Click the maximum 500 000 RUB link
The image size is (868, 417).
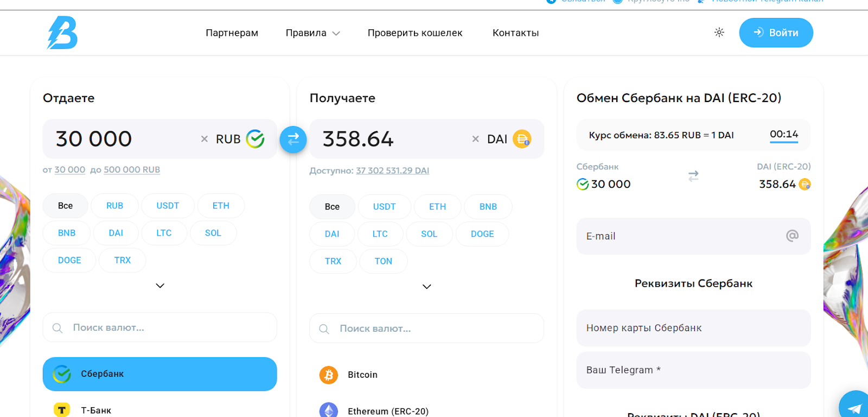pyautogui.click(x=132, y=169)
